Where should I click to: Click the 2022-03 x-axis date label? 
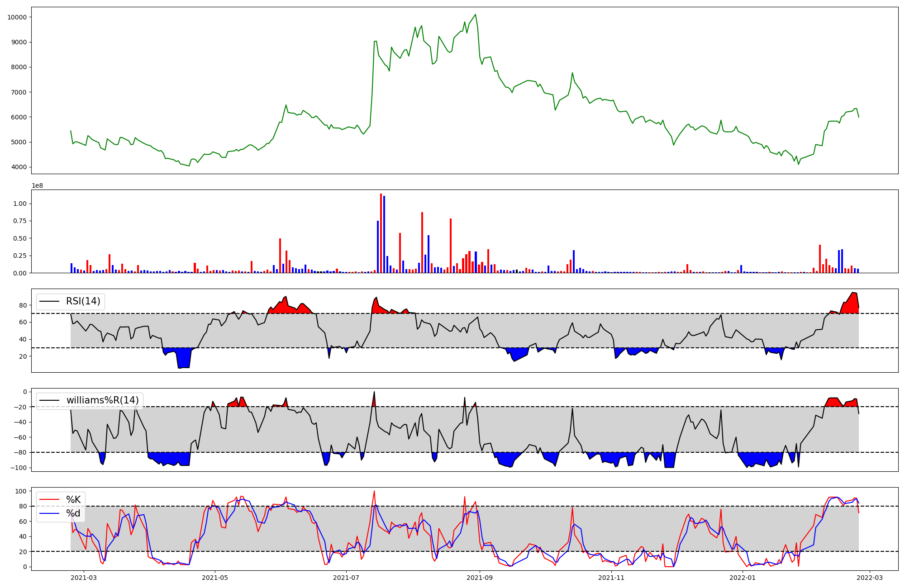click(870, 578)
